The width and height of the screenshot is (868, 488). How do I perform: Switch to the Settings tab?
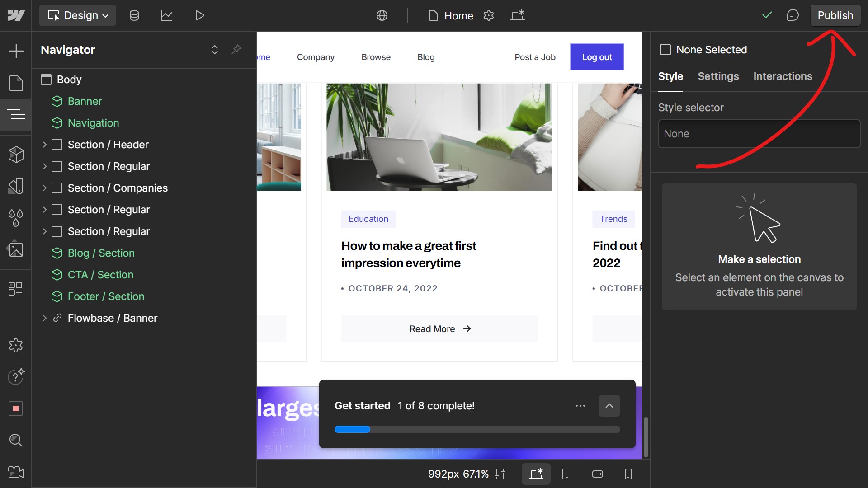pos(718,76)
